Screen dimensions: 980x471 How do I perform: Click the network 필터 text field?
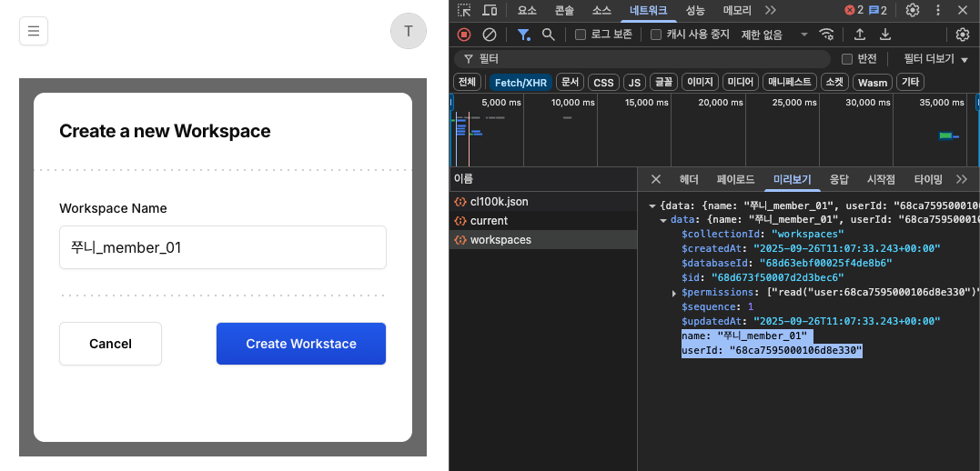(642, 59)
